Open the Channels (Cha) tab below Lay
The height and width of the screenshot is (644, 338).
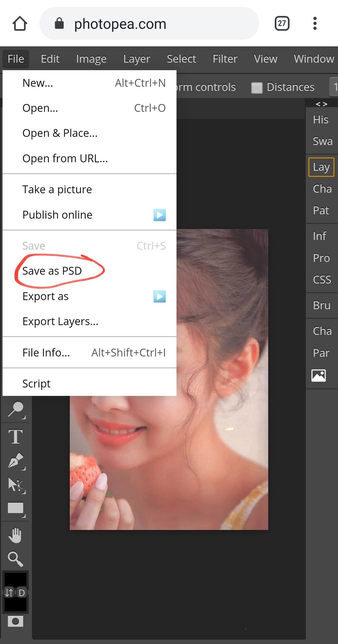322,189
